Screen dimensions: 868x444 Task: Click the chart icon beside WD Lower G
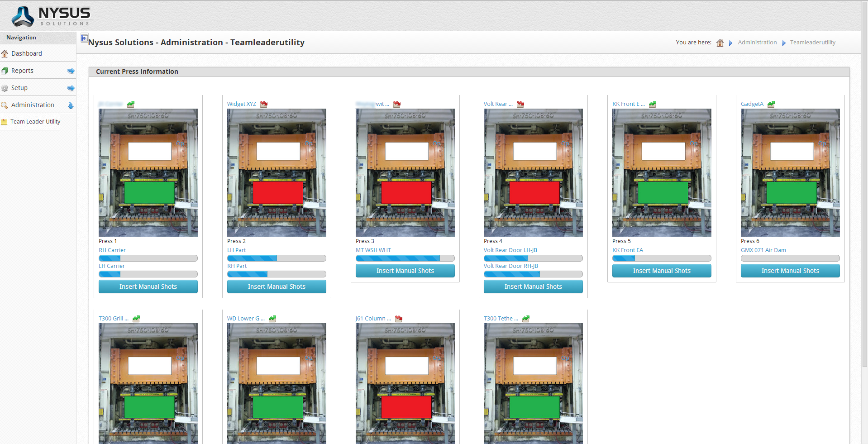(272, 319)
